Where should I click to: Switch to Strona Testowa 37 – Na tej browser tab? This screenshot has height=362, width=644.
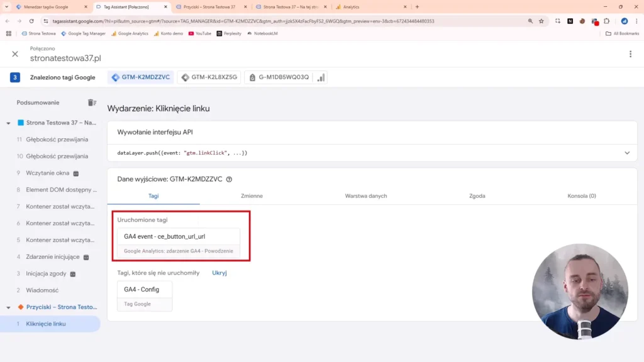[x=291, y=7]
